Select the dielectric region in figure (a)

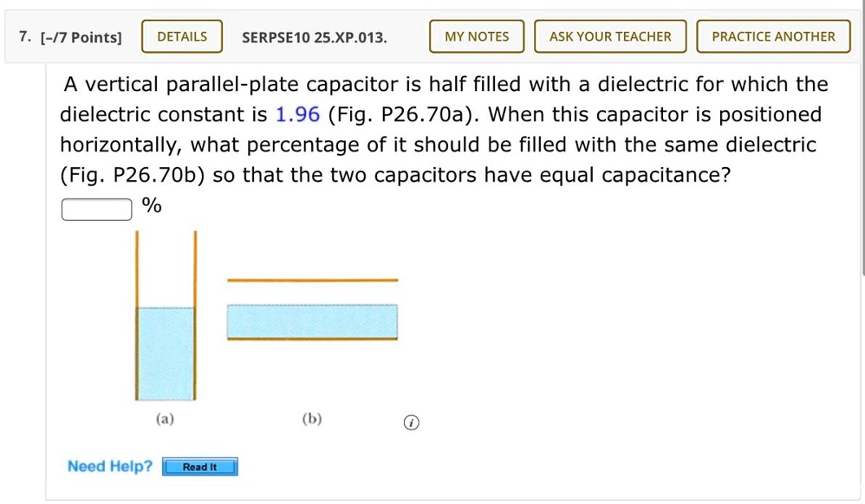[x=166, y=355]
